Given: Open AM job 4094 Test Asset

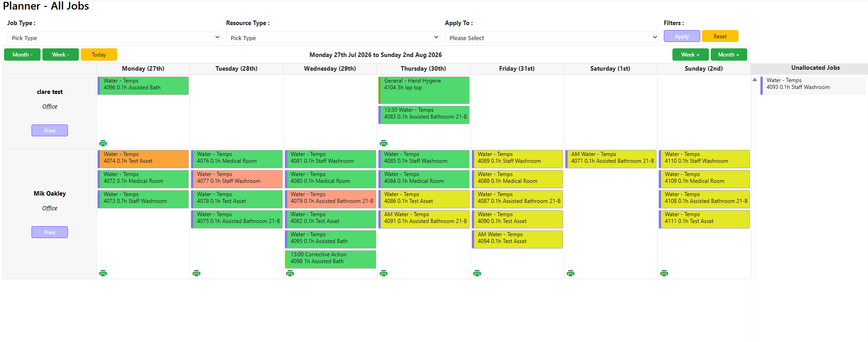Looking at the screenshot, I should coord(517,239).
